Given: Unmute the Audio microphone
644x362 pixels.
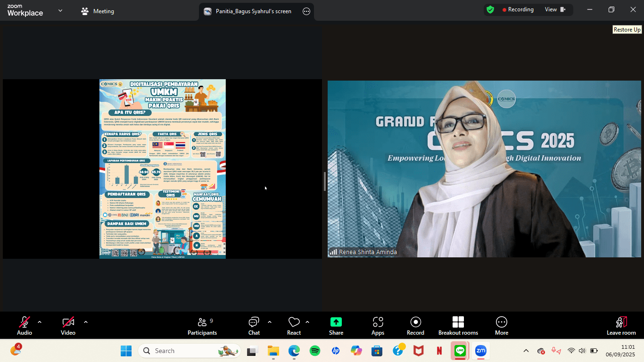Looking at the screenshot, I should pyautogui.click(x=25, y=326).
